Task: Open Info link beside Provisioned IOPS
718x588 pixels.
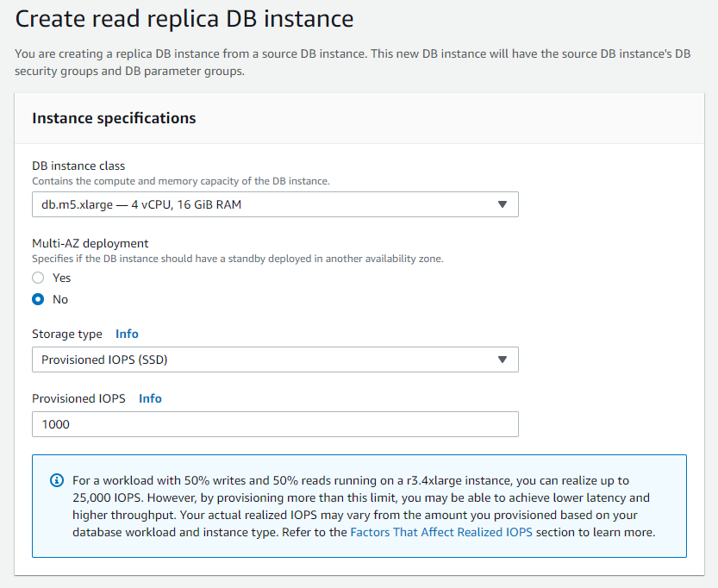Action: 150,398
